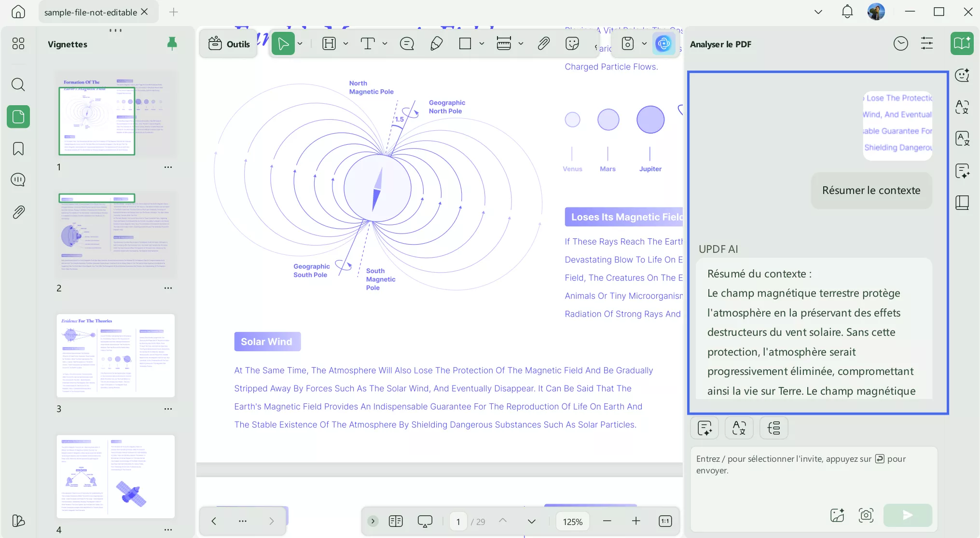
Task: Switch to sample-file-not-editable tab
Action: pos(91,12)
